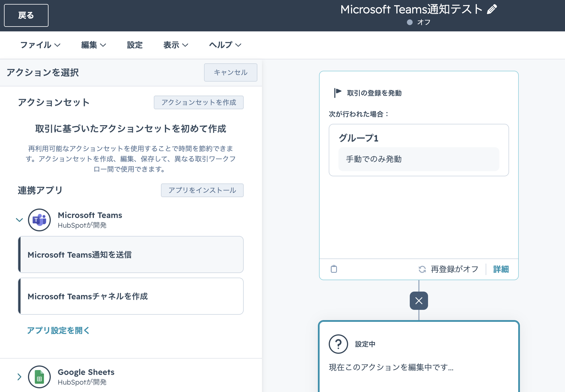This screenshot has width=565, height=392.
Task: Click the 設定中 action card label
Action: point(365,344)
